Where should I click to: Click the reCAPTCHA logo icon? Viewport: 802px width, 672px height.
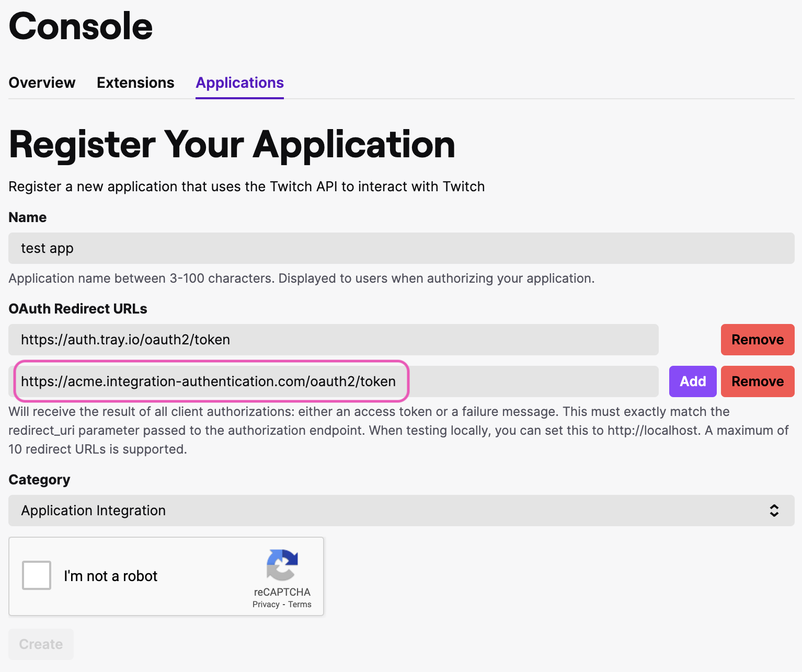(282, 564)
